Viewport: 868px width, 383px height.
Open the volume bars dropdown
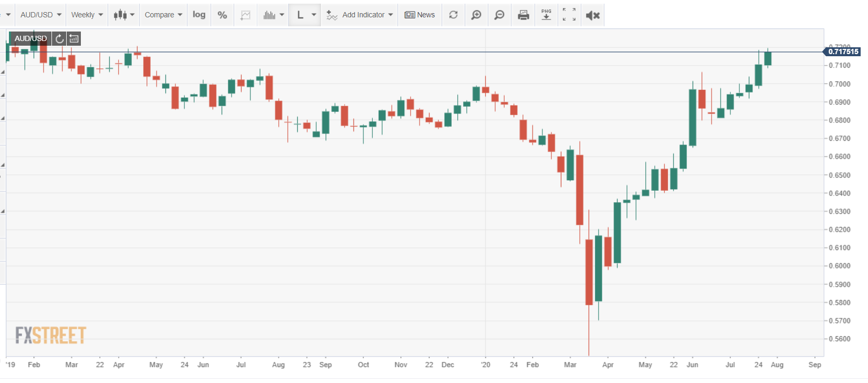click(273, 15)
